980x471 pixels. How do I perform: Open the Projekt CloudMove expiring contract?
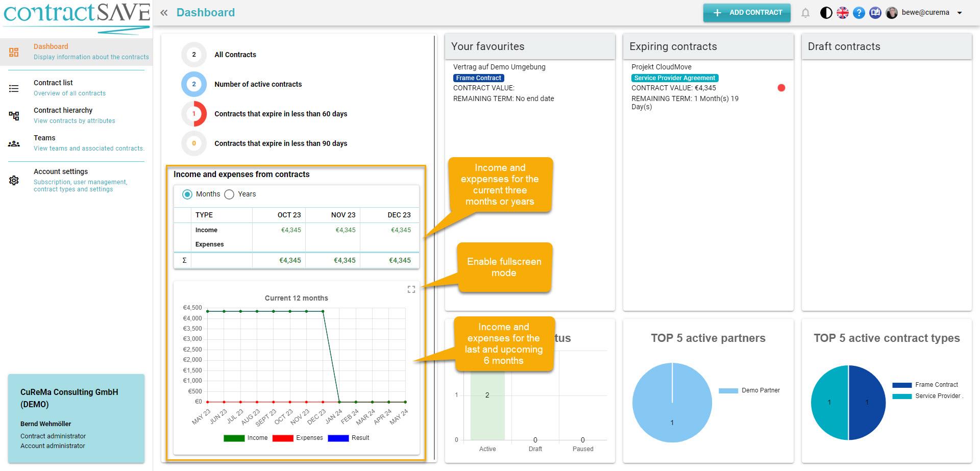[661, 67]
